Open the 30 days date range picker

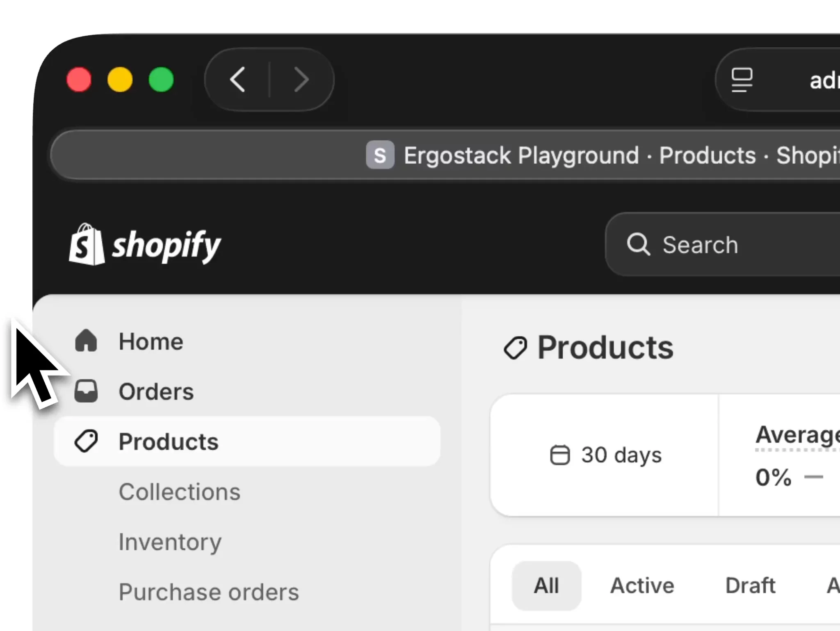606,455
